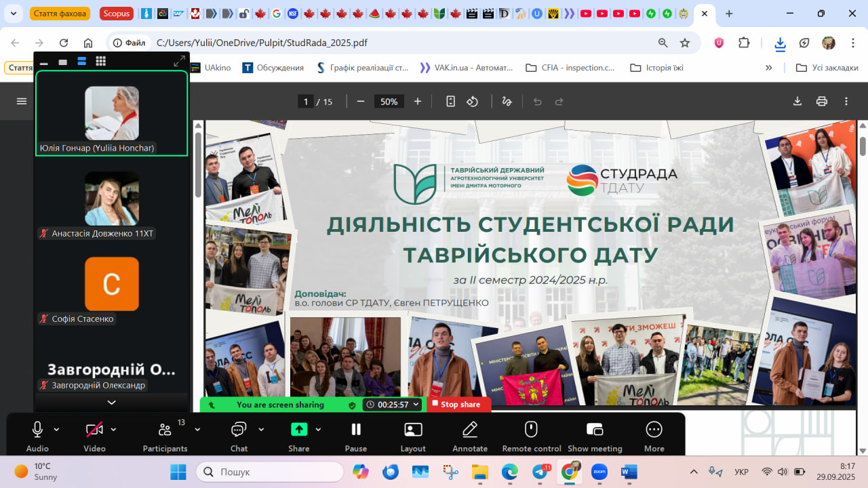Viewport: 868px width, 488px height.
Task: Open the Chrome three-dot menu
Action: (853, 43)
